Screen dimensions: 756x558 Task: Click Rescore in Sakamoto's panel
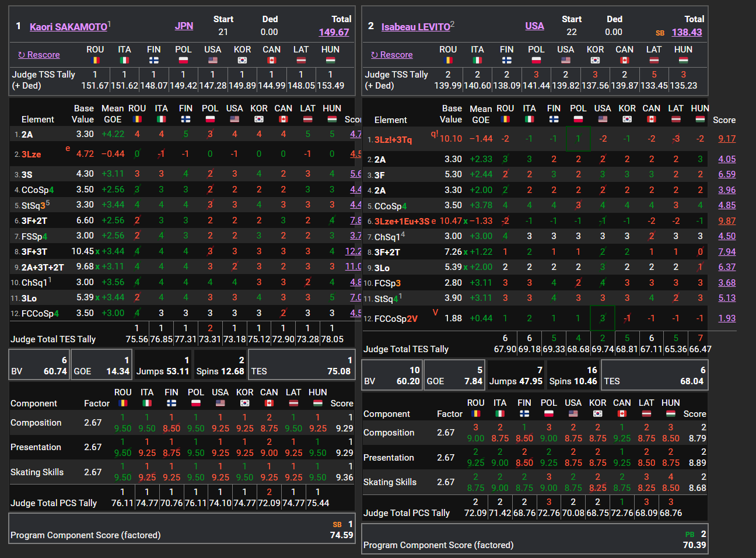coord(39,55)
